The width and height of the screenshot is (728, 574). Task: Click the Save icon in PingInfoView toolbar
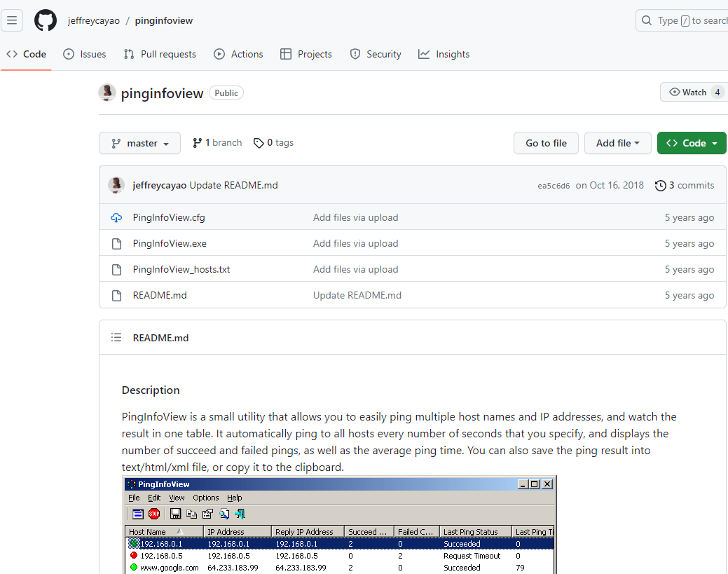(x=175, y=514)
